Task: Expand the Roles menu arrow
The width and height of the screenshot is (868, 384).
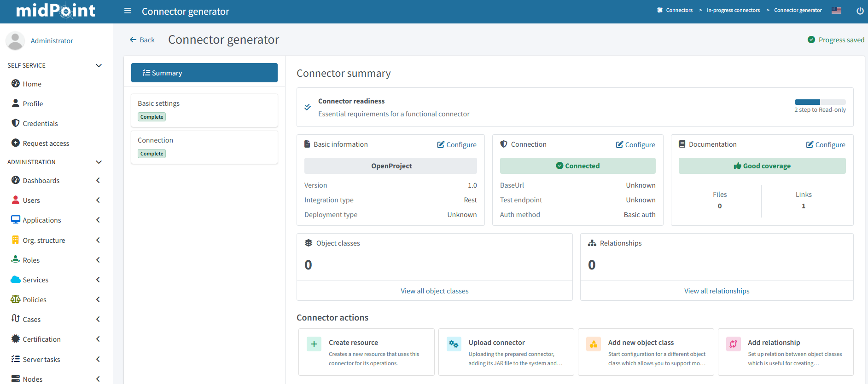Action: tap(98, 260)
